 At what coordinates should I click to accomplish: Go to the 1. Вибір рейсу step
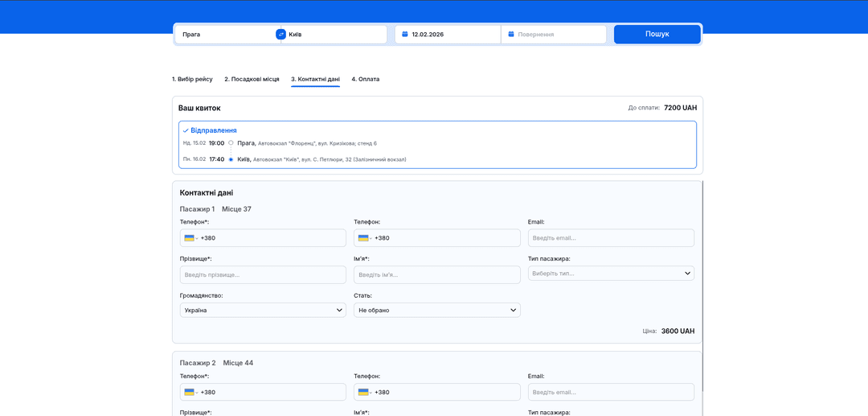pos(192,80)
